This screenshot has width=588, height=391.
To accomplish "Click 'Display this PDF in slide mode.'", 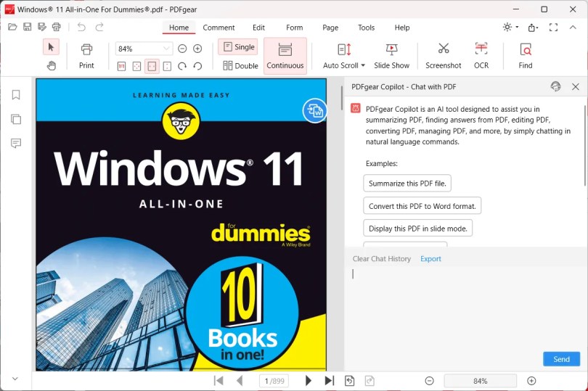I will pyautogui.click(x=417, y=229).
